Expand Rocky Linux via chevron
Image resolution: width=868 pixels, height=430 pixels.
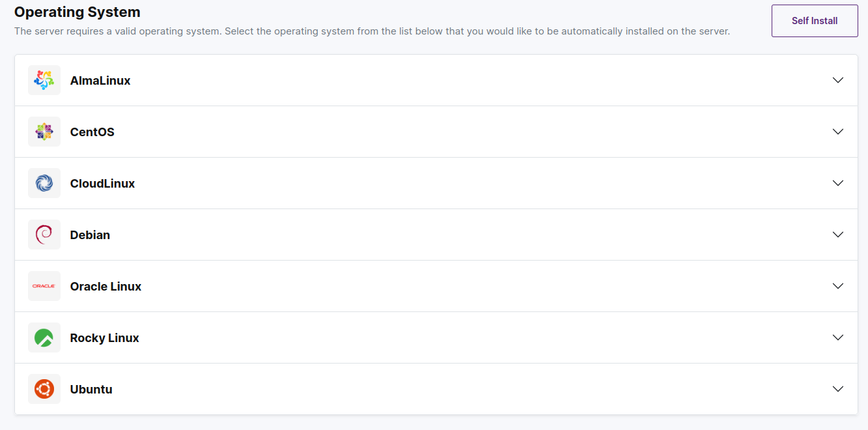tap(838, 337)
